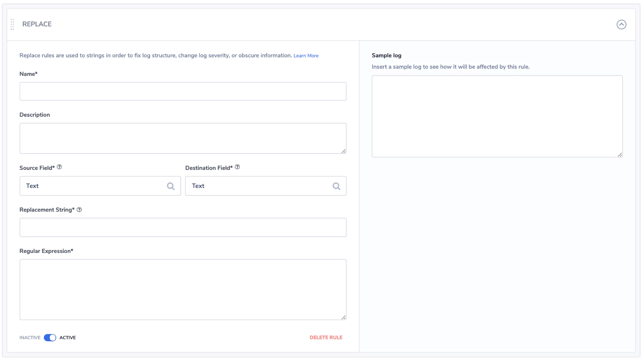The height and width of the screenshot is (360, 644).
Task: Show help for Destination Field
Action: tap(237, 167)
